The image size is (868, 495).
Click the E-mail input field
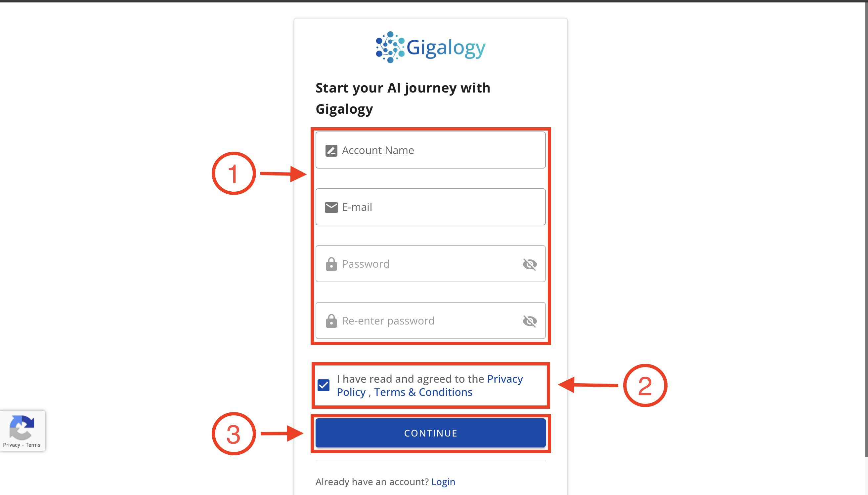[x=430, y=207]
